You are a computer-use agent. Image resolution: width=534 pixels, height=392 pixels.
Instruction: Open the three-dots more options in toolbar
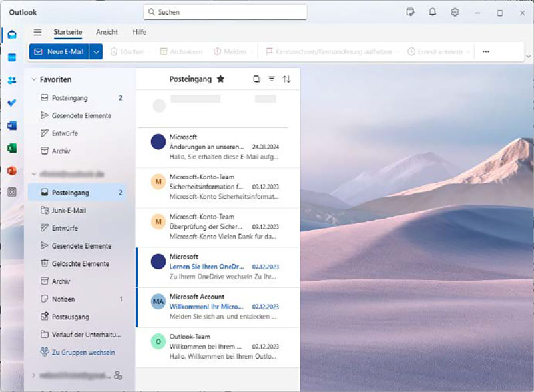(x=486, y=52)
